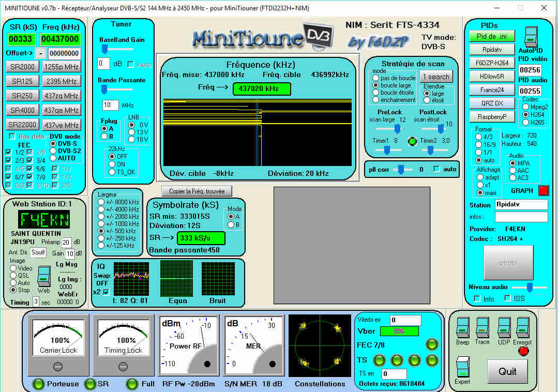Click the Bruit noise graph
This screenshot has height=392, width=558.
tap(218, 279)
